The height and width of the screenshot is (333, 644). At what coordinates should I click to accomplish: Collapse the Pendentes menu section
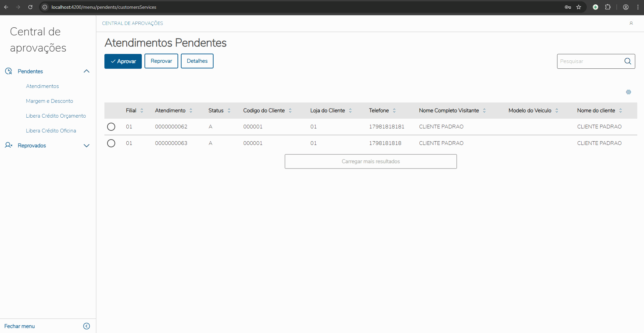tap(87, 71)
